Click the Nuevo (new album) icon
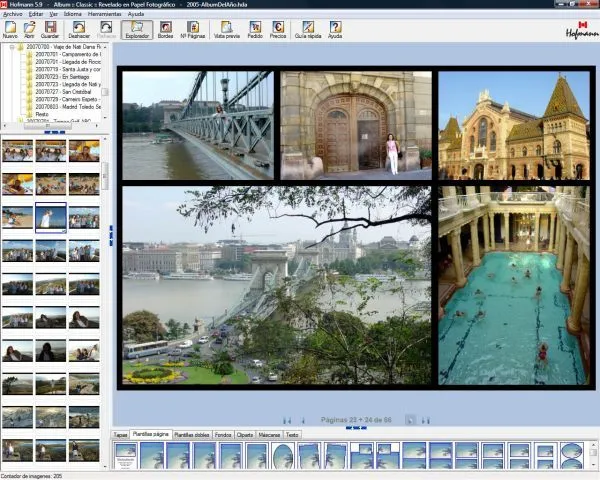 10,29
